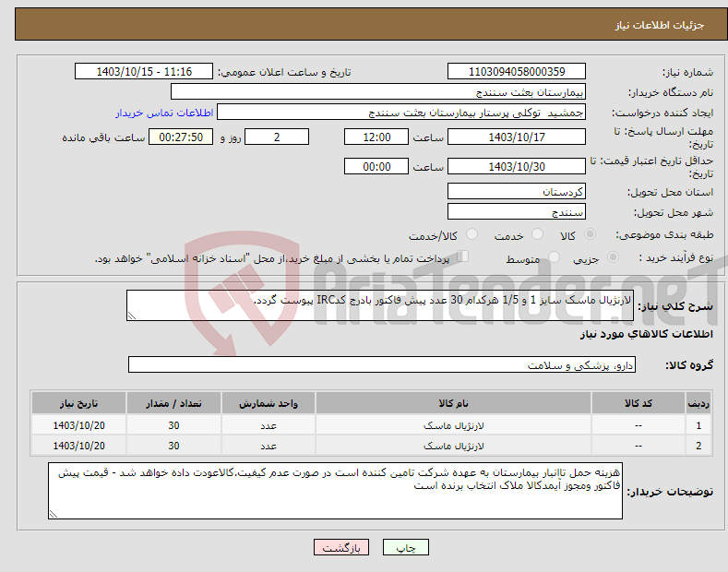This screenshot has height=572, width=728.
Task: Click the province field کردستان
Action: click(x=517, y=191)
